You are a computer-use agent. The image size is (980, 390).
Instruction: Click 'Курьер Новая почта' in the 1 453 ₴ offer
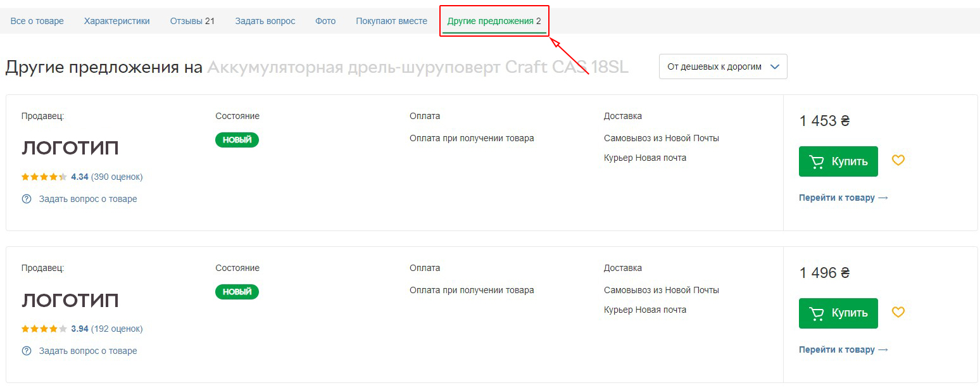point(645,158)
